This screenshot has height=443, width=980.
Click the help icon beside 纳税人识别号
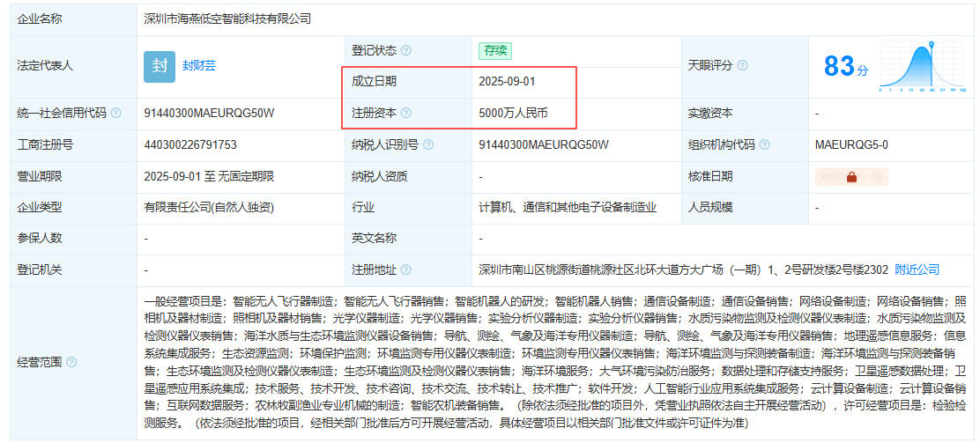[428, 145]
